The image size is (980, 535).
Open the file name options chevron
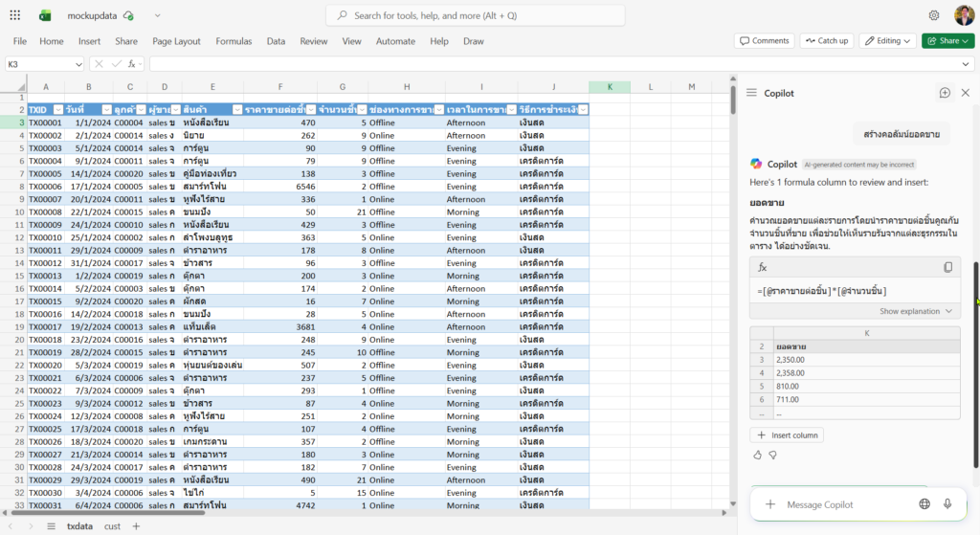pos(158,15)
